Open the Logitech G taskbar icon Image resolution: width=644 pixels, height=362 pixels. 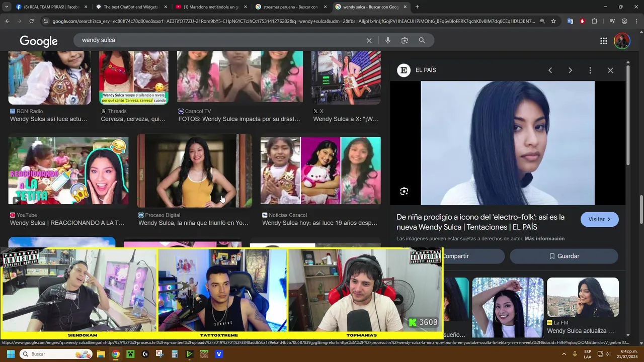click(145, 354)
